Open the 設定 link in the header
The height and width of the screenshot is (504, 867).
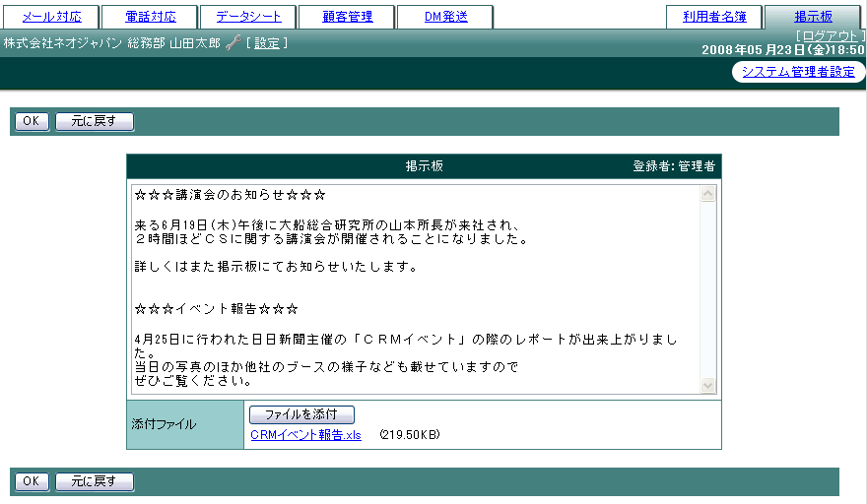266,43
